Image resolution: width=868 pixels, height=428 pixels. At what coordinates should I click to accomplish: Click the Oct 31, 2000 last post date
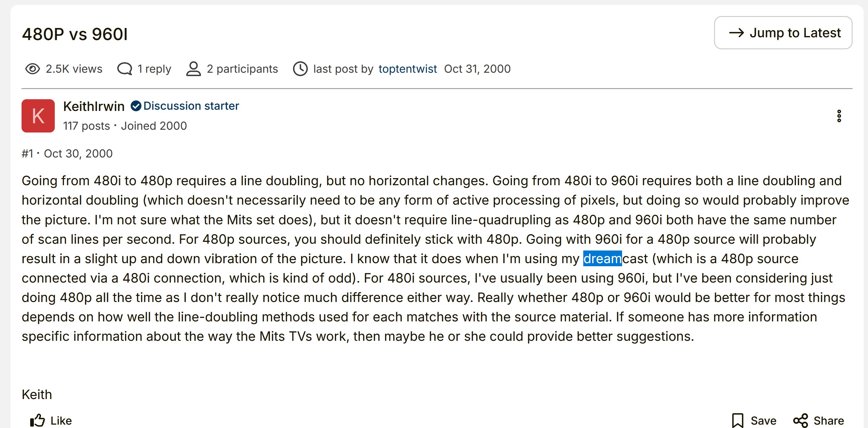point(477,69)
